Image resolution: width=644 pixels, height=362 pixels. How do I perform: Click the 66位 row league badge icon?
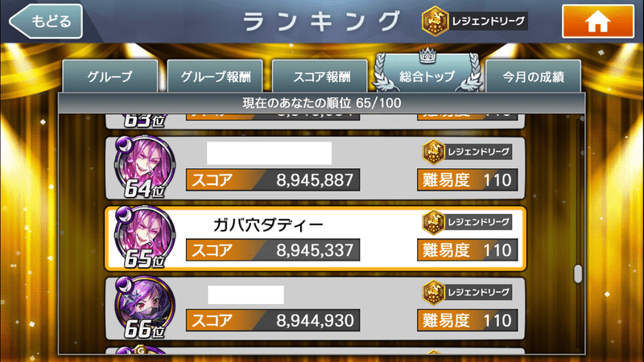pyautogui.click(x=433, y=292)
